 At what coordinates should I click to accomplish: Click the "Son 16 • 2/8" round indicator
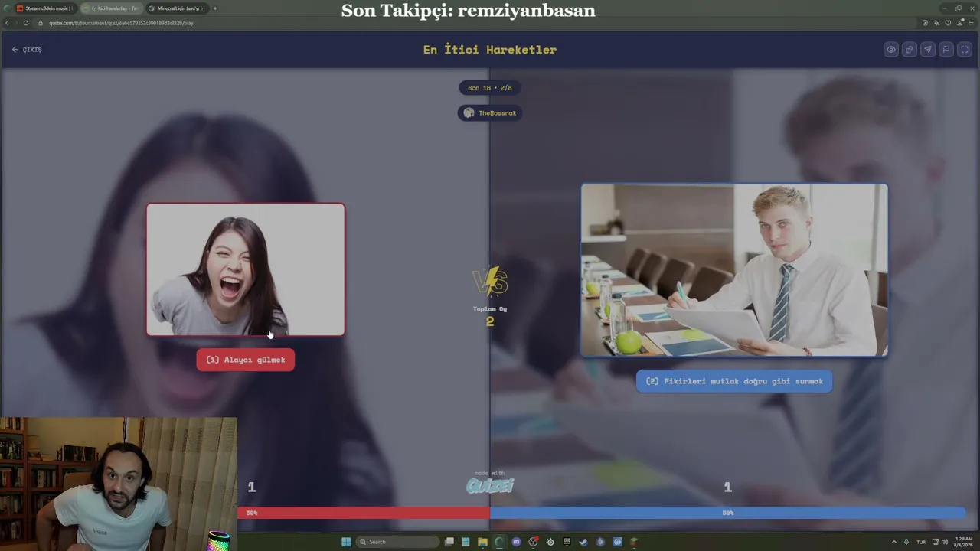490,88
